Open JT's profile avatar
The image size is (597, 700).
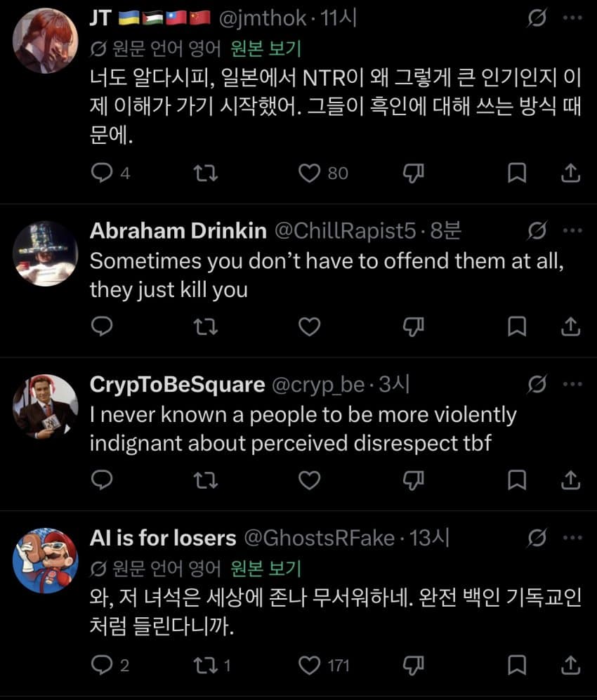coord(46,41)
